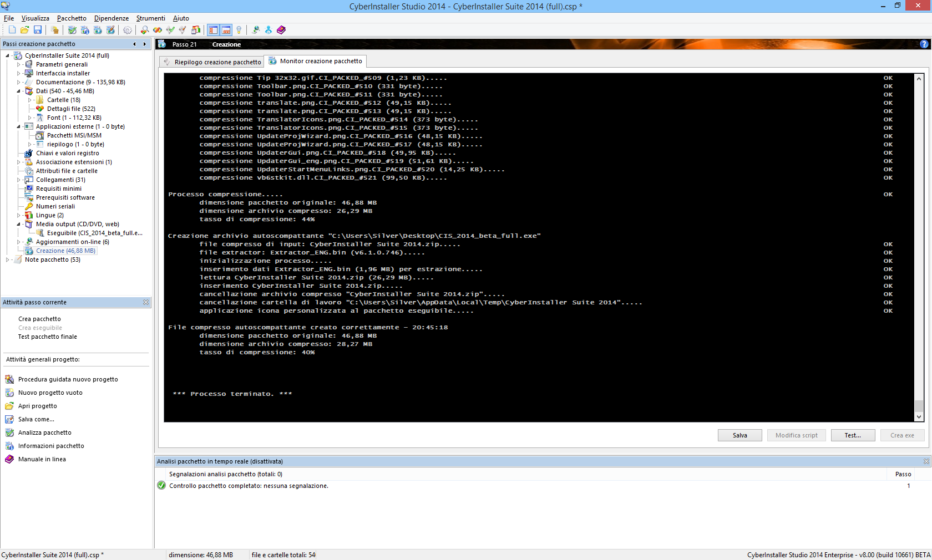Close the Attività passo corrente panel
This screenshot has height=560, width=932.
(x=146, y=302)
